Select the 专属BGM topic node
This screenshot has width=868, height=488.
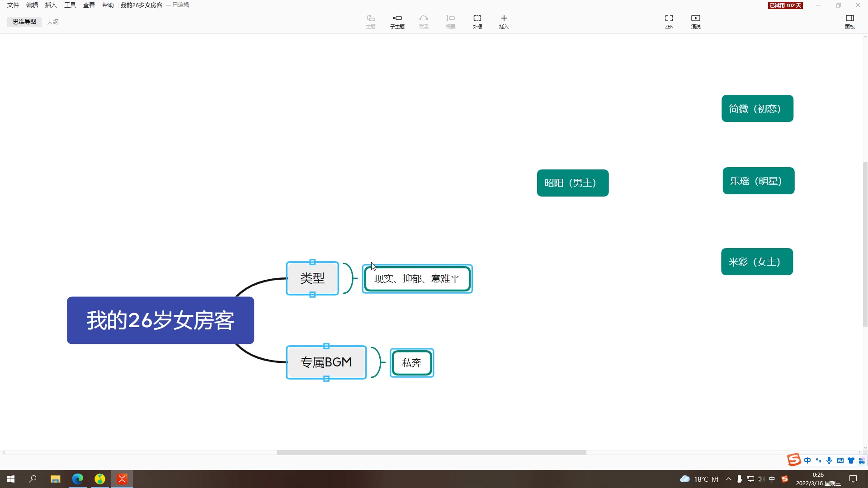pos(326,362)
